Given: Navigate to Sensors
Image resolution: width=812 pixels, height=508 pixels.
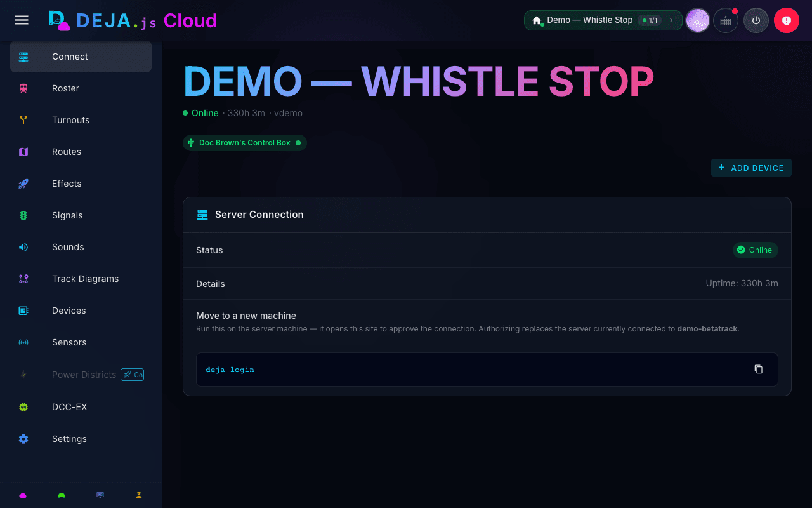Looking at the screenshot, I should point(81,342).
